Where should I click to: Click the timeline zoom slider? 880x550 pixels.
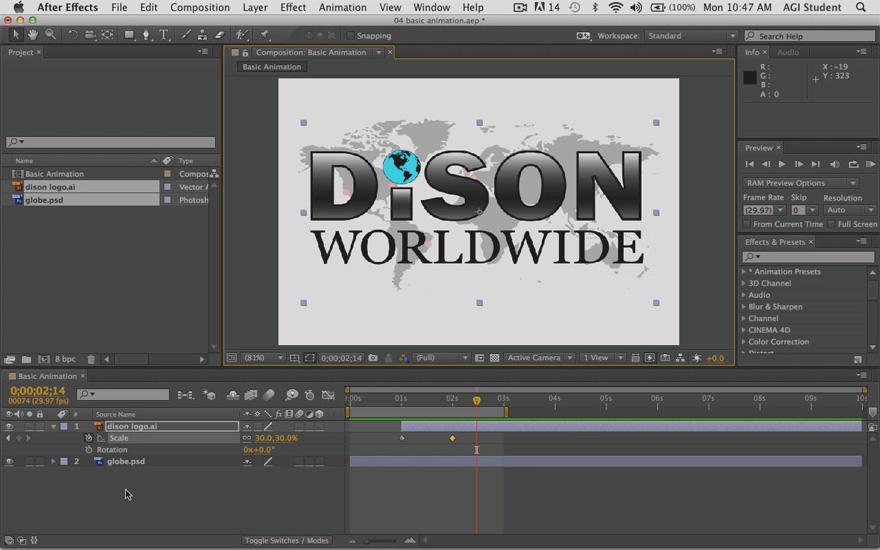pyautogui.click(x=381, y=541)
